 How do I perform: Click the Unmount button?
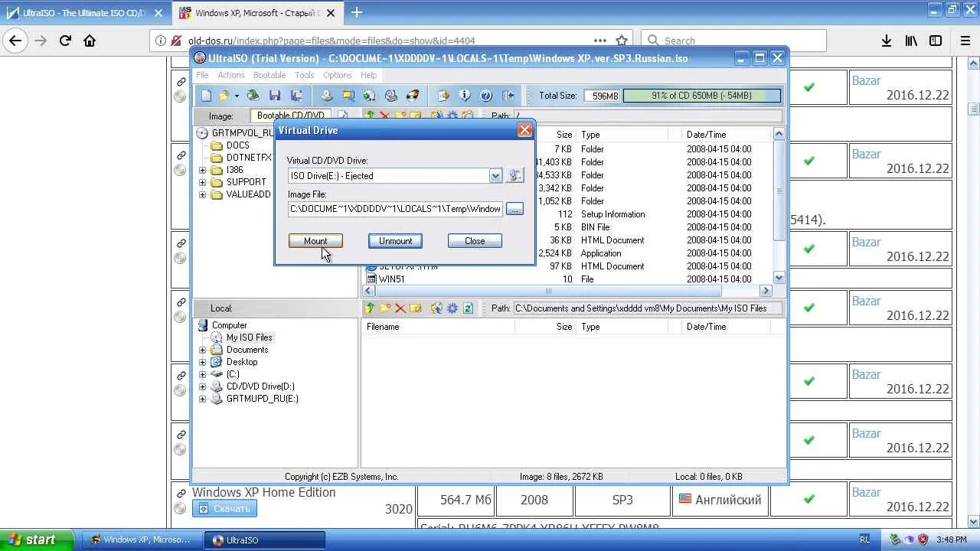[x=395, y=241]
